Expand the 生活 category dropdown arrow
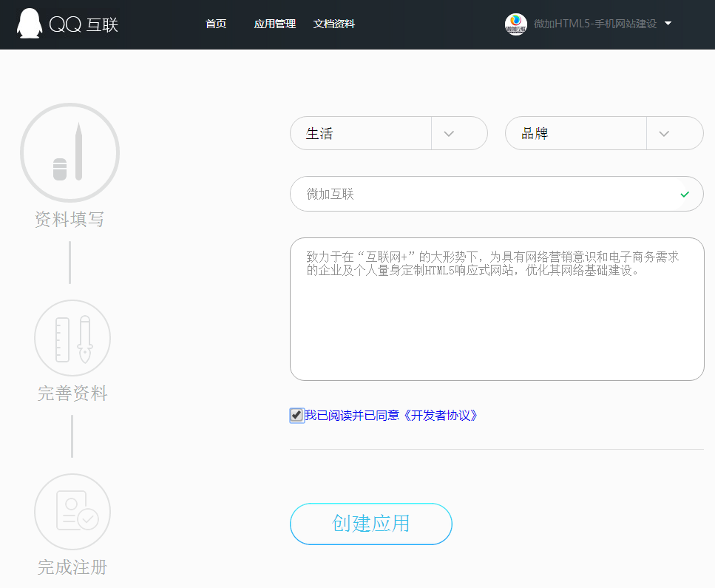The height and width of the screenshot is (588, 715). tap(449, 134)
